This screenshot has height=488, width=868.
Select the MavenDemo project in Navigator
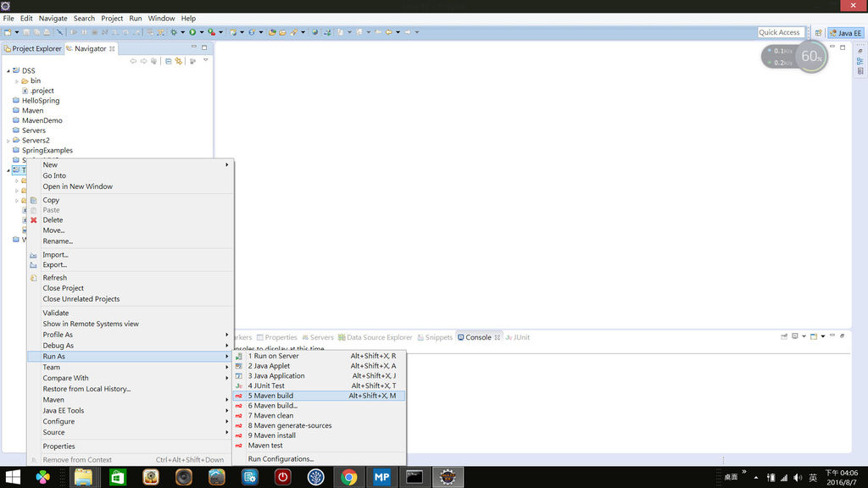coord(42,120)
